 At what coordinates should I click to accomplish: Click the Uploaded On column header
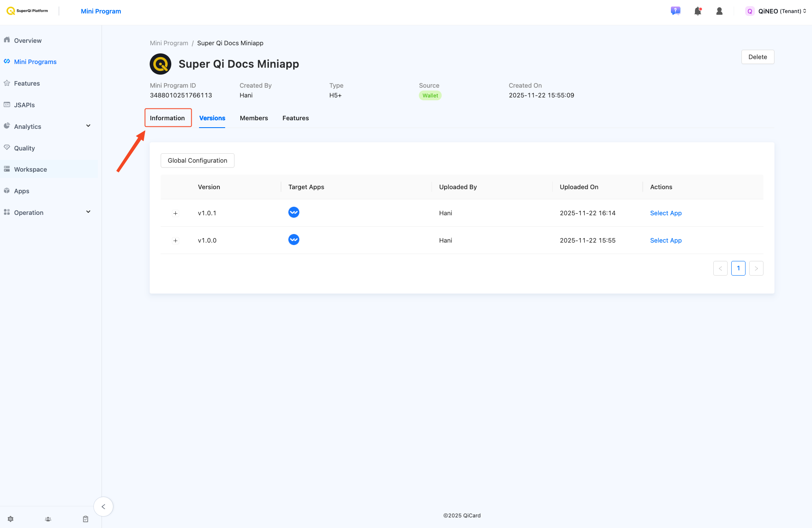tap(579, 187)
